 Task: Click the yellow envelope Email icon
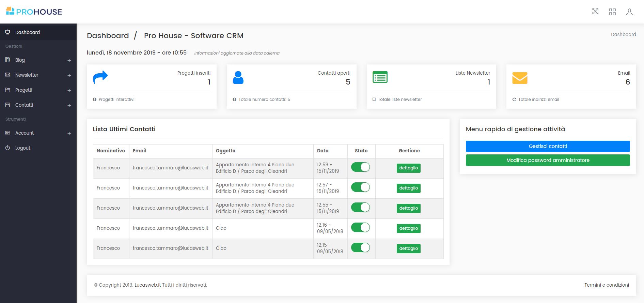pos(520,78)
